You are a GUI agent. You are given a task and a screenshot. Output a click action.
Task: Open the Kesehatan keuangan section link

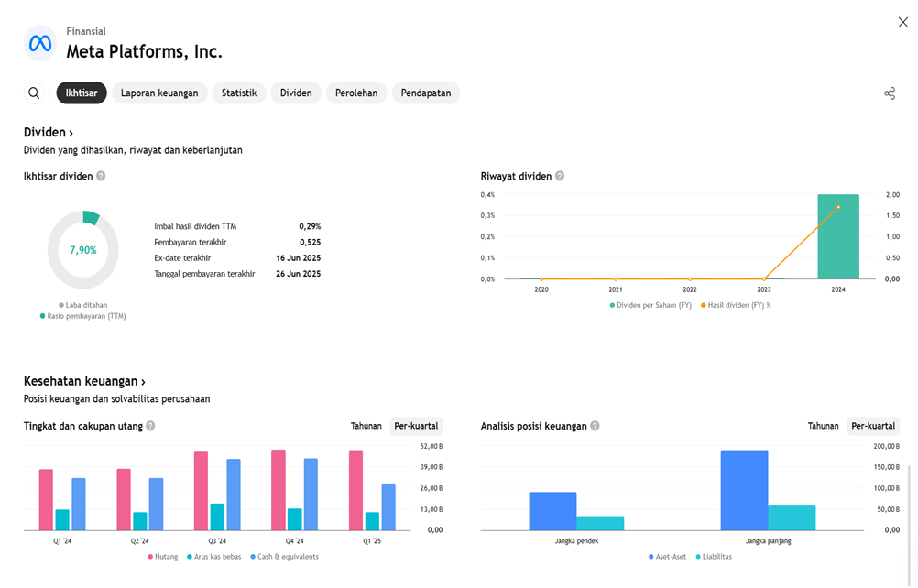pos(84,382)
